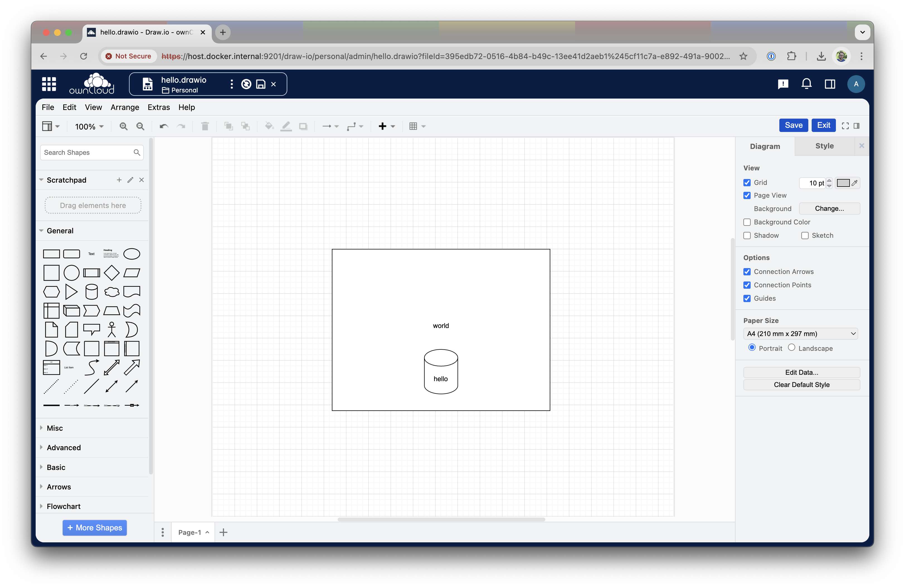Undo the last action
905x588 pixels.
[x=164, y=126]
